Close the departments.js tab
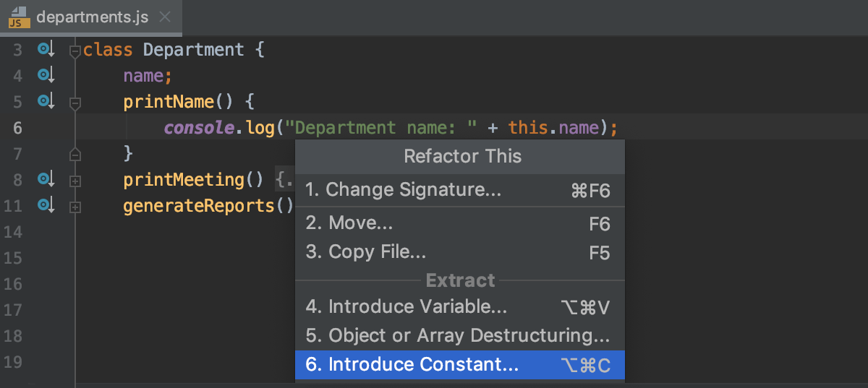This screenshot has width=868, height=388. (165, 17)
